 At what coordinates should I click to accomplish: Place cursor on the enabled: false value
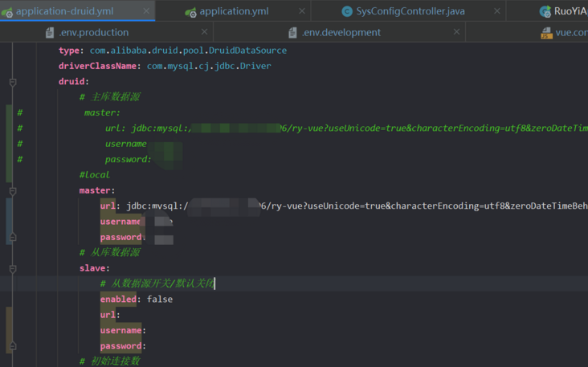(x=159, y=300)
